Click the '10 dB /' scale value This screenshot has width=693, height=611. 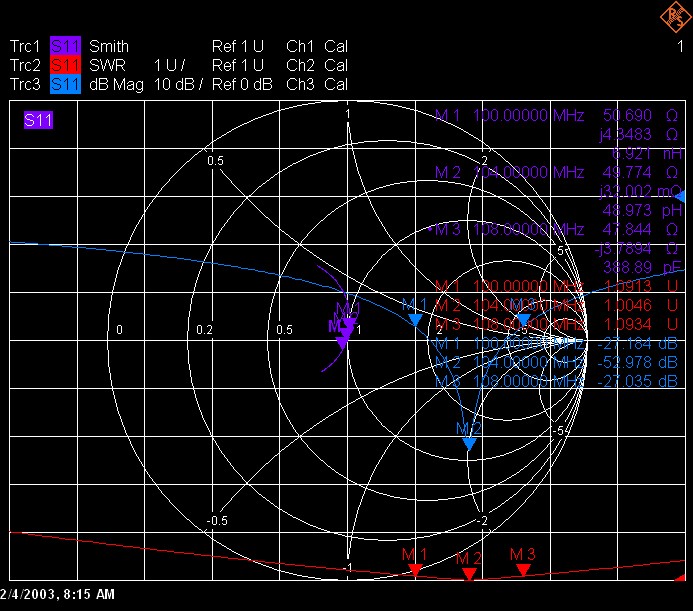pos(178,84)
